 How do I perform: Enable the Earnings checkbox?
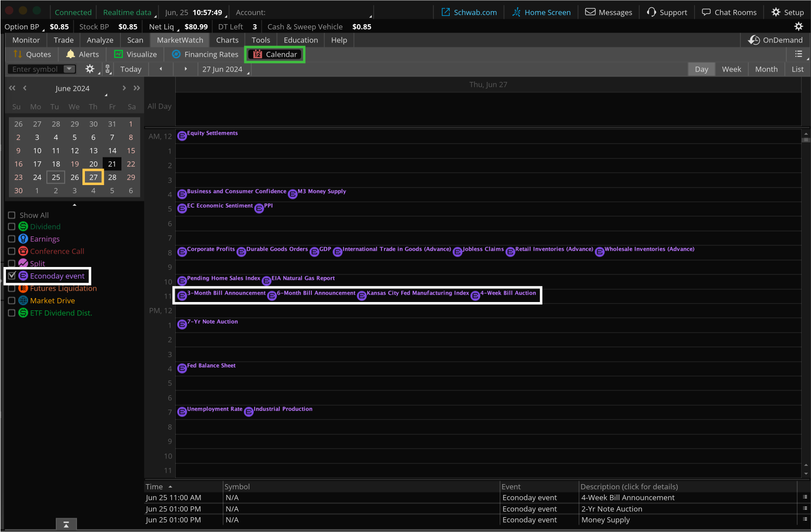pyautogui.click(x=12, y=239)
